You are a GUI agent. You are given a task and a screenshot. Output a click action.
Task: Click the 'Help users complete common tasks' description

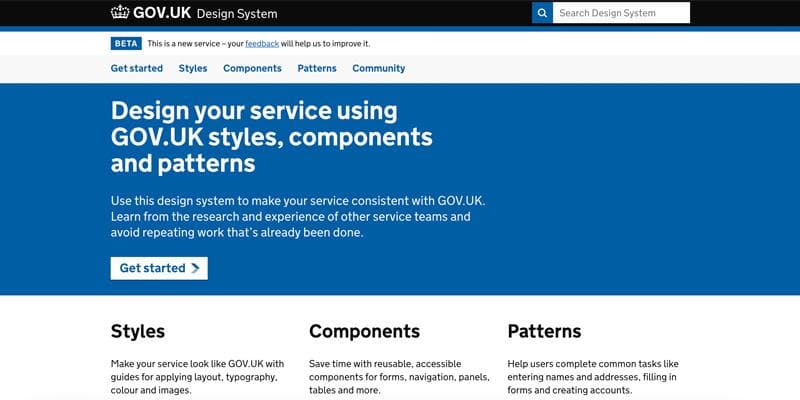click(x=593, y=377)
